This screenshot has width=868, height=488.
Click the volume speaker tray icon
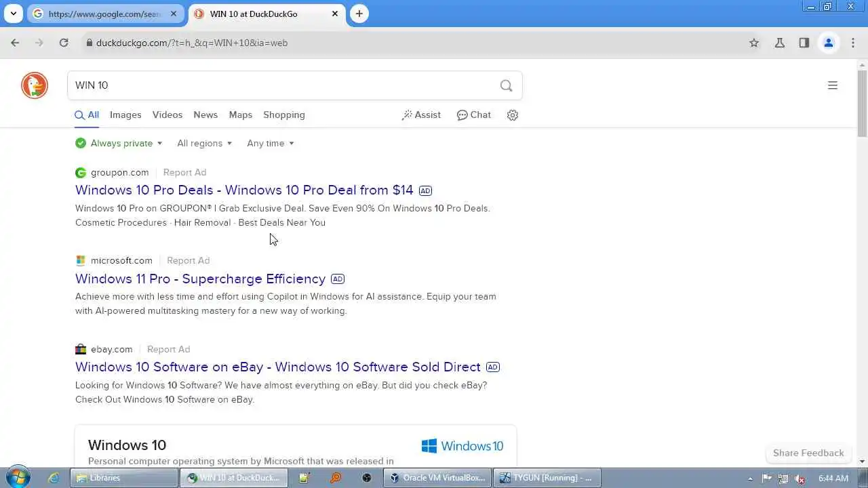click(x=800, y=479)
